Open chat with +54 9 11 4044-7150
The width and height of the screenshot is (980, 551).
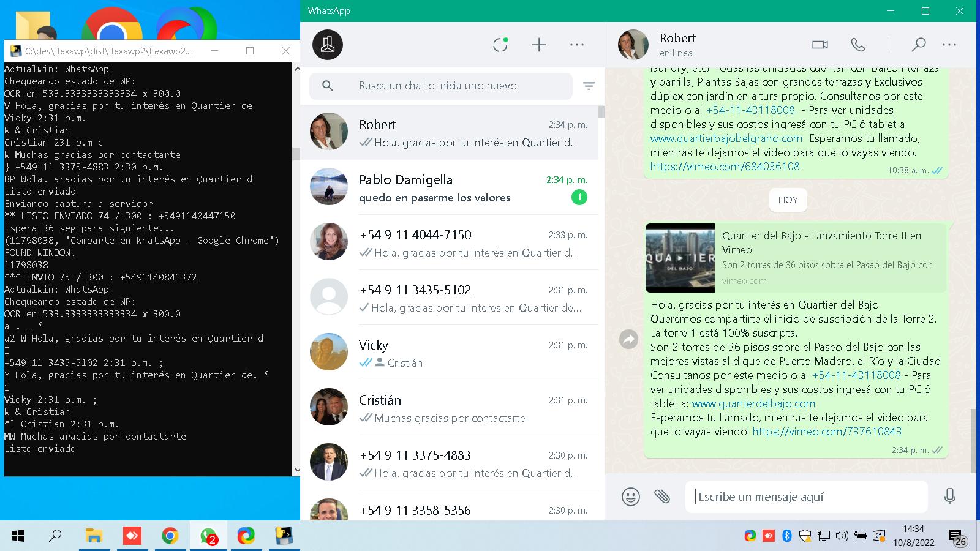click(x=449, y=242)
